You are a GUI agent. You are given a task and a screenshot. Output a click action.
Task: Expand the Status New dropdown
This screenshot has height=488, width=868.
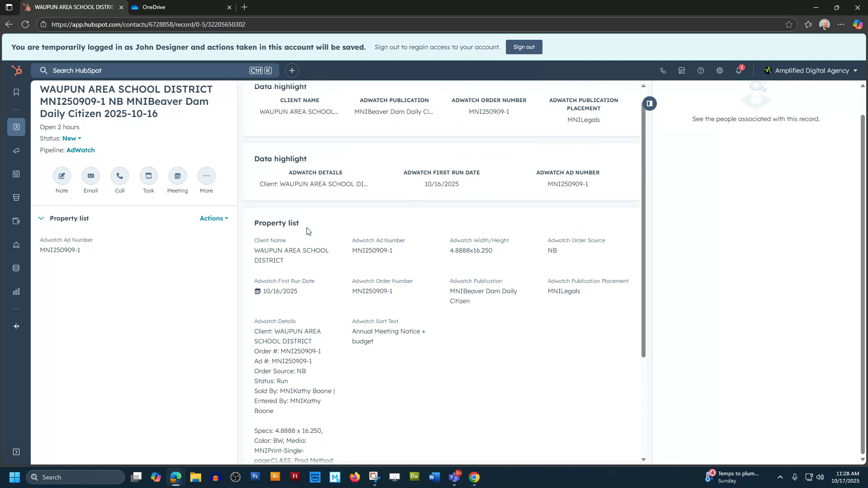point(71,138)
